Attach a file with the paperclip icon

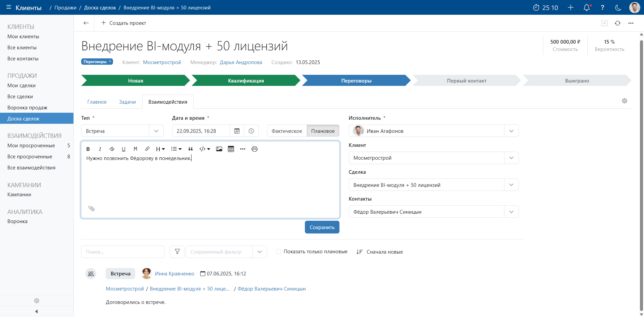pos(92,209)
